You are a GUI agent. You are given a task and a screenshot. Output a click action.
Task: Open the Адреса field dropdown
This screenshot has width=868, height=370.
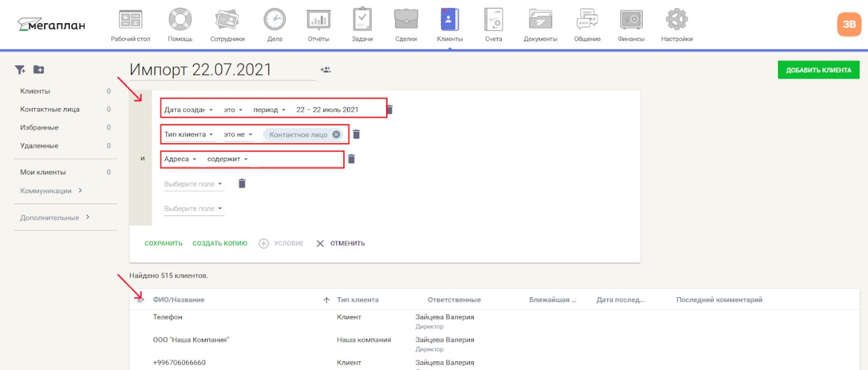[181, 159]
